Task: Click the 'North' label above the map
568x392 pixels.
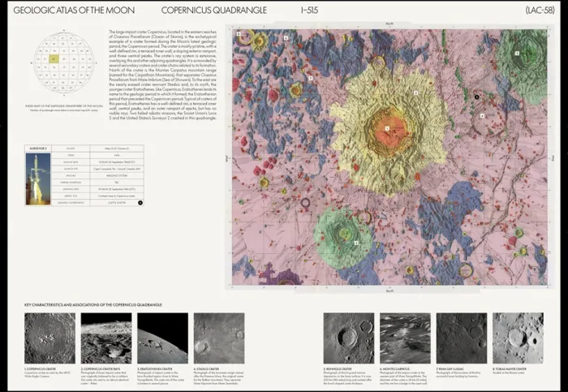Action: click(389, 24)
